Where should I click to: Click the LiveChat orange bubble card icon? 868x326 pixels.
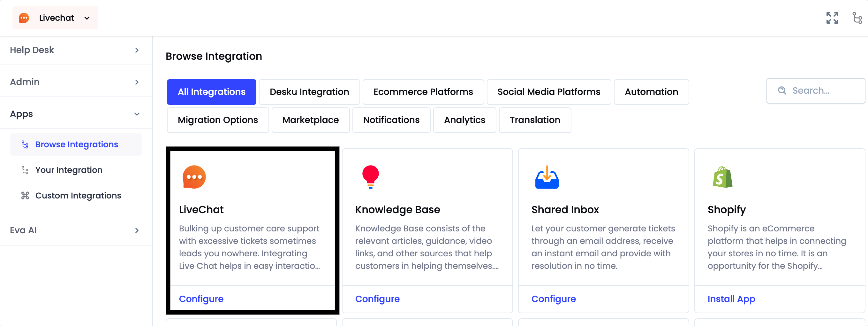[194, 177]
